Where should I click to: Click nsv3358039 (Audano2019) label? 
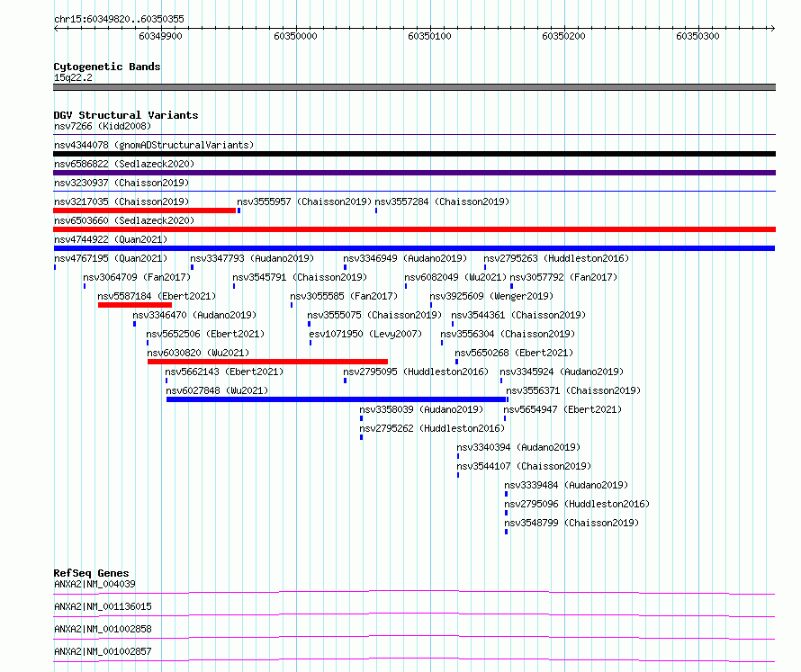pos(421,409)
